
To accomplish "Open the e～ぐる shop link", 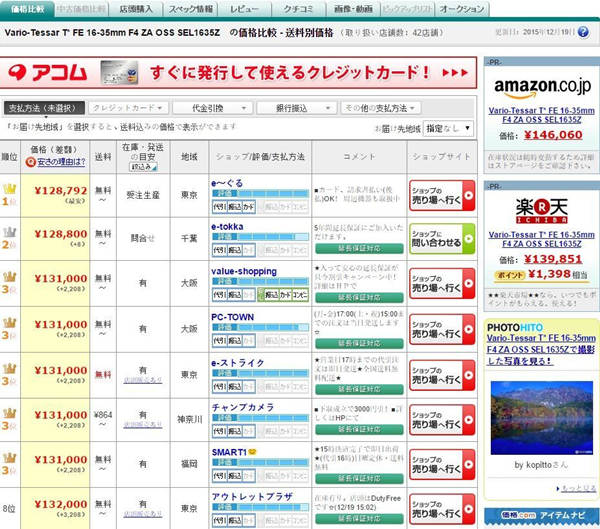I will click(227, 183).
